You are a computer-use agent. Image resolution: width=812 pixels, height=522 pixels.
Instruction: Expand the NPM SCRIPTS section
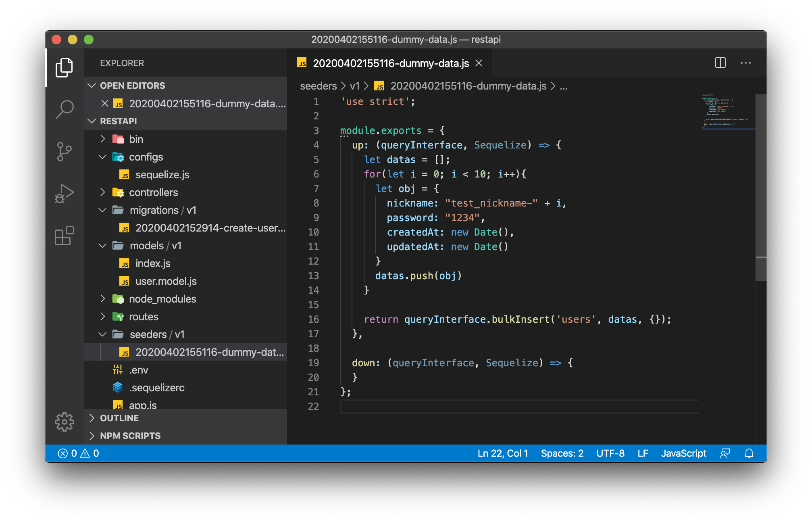130,436
